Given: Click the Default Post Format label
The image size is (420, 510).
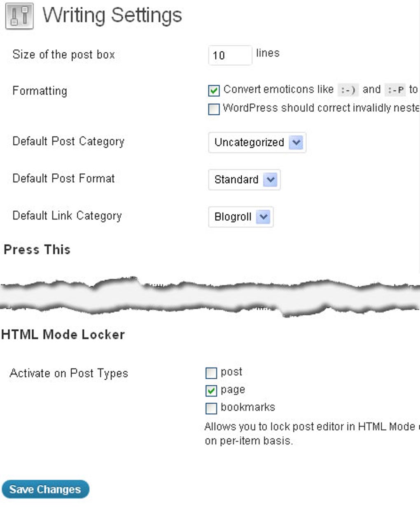Looking at the screenshot, I should pyautogui.click(x=63, y=179).
